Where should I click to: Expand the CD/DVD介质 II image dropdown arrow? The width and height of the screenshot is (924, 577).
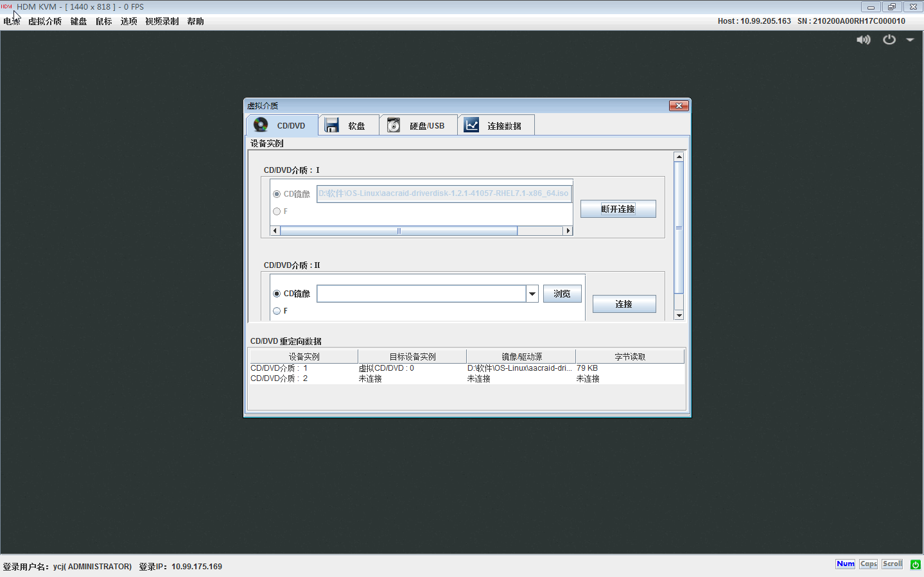pyautogui.click(x=532, y=294)
